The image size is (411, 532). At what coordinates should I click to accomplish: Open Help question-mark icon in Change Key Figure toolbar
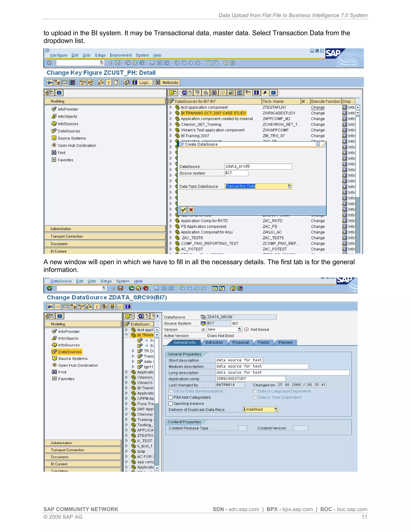(x=226, y=63)
